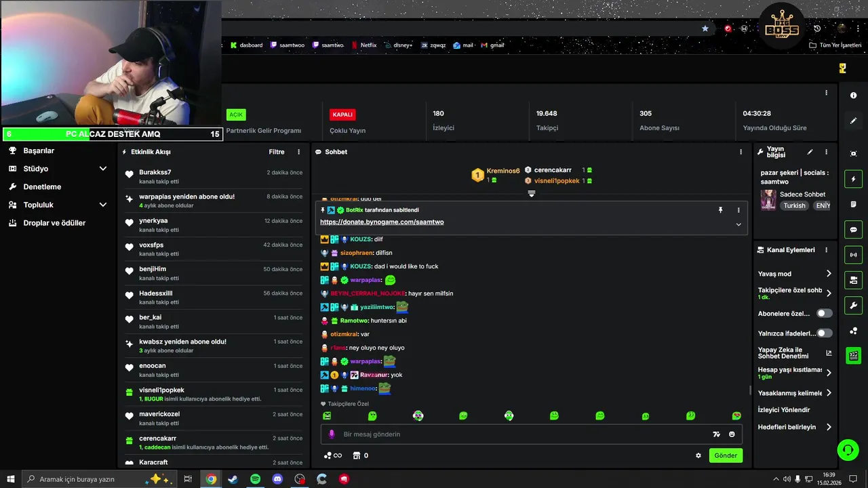Image resolution: width=868 pixels, height=488 pixels.
Task: Click the KAPALI Çoklu Yayın badge
Action: [342, 115]
